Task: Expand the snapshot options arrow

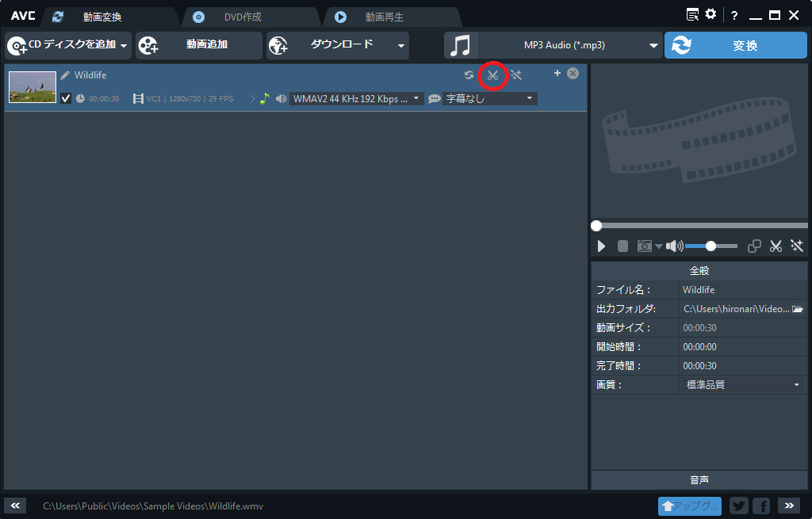Action: point(659,246)
